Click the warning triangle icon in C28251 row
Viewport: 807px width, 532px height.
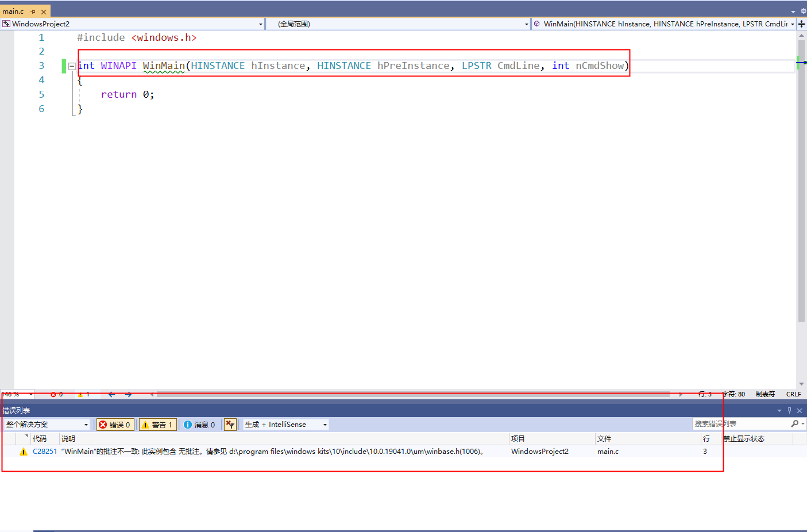point(24,452)
